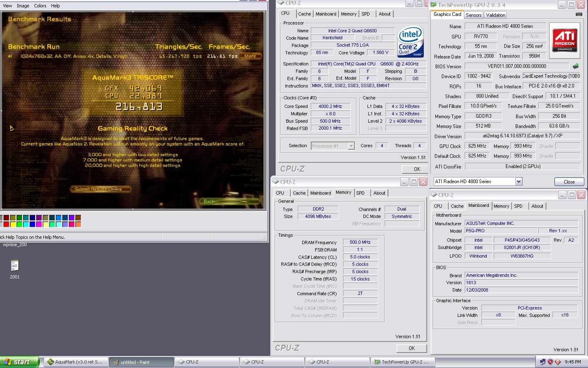The width and height of the screenshot is (588, 368).
Task: Click the ATI CrossFire Enabled (2 GPUs) field
Action: click(523, 166)
